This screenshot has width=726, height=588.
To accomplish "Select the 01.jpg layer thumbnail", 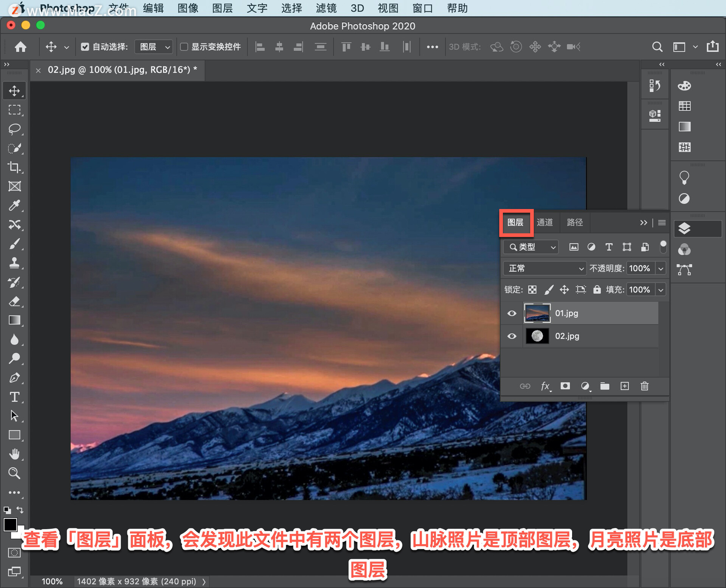I will (x=537, y=313).
